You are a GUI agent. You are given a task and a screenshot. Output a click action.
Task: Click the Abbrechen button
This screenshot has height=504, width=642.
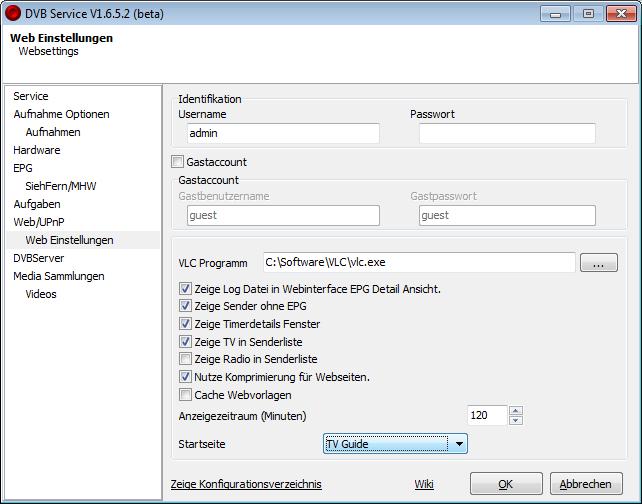pyautogui.click(x=586, y=484)
